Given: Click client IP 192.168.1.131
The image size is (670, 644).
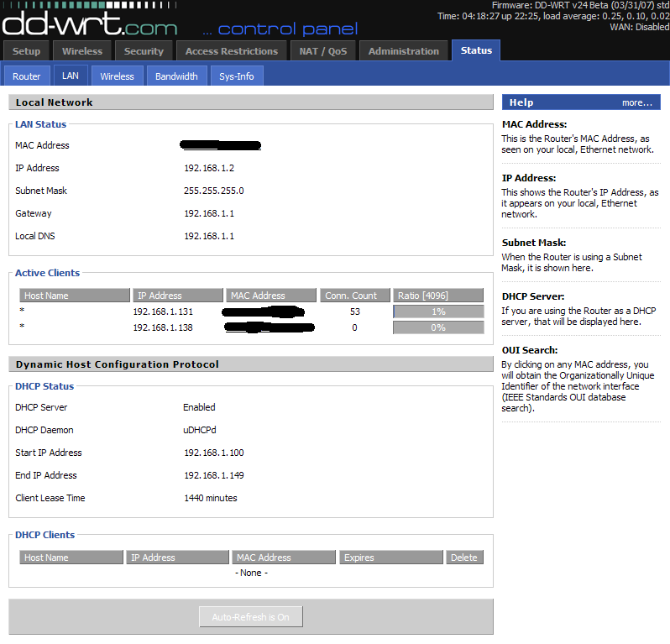Looking at the screenshot, I should pyautogui.click(x=163, y=312).
